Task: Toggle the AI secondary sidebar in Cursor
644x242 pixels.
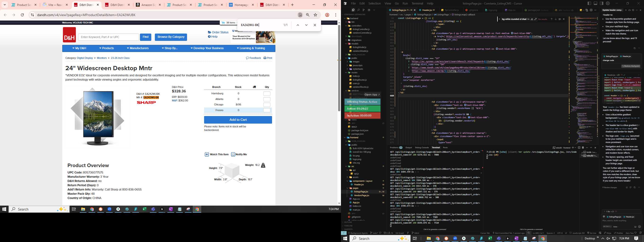Action: click(x=601, y=4)
